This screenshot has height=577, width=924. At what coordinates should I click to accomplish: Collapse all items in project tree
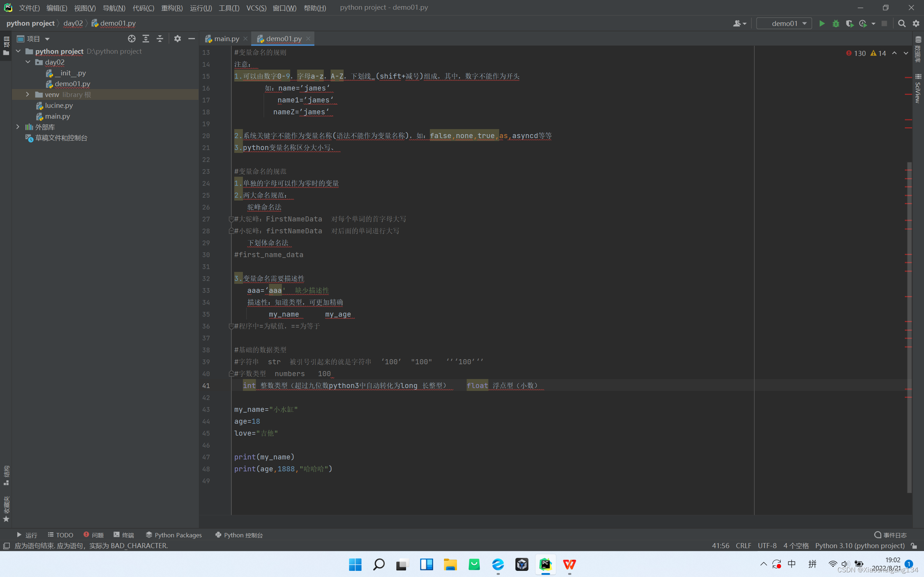[x=160, y=39]
